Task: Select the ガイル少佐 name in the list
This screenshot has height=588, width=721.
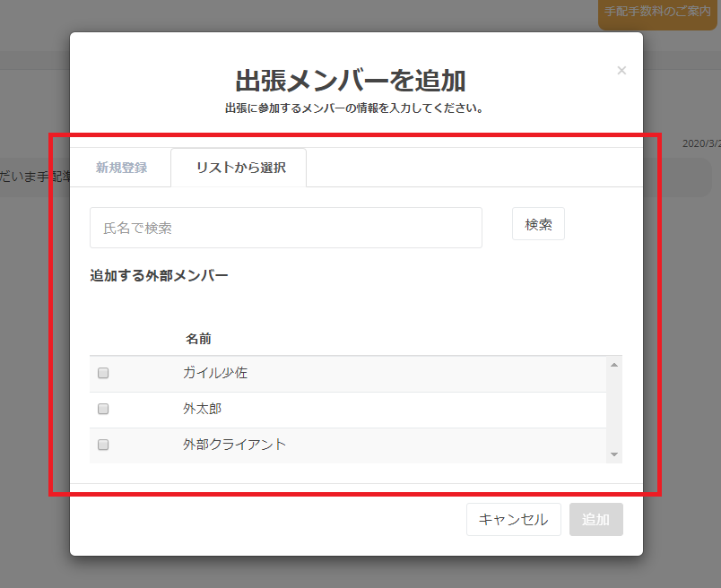Action: coord(215,373)
